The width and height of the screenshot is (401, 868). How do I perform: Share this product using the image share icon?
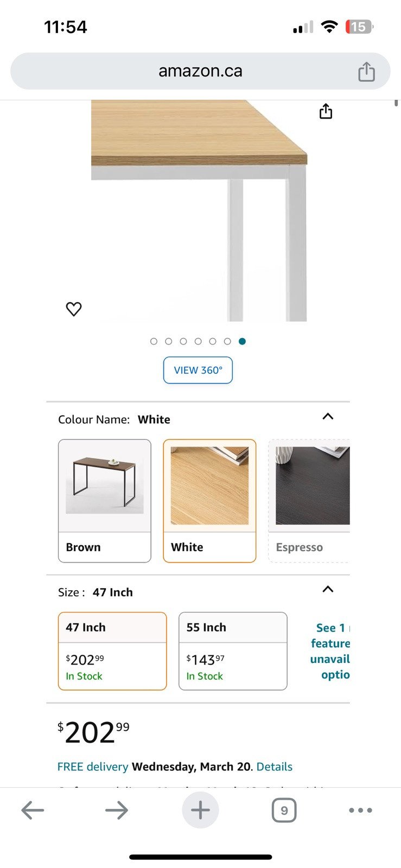[326, 111]
